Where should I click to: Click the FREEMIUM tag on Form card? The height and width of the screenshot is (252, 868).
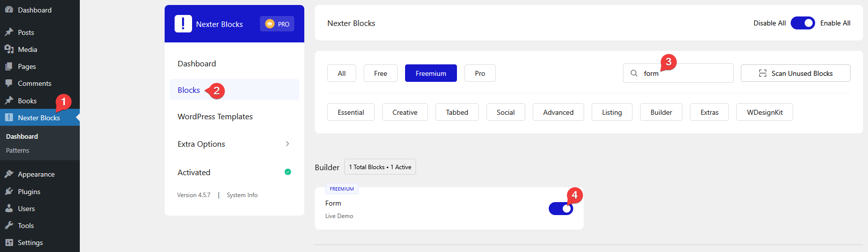coord(342,189)
